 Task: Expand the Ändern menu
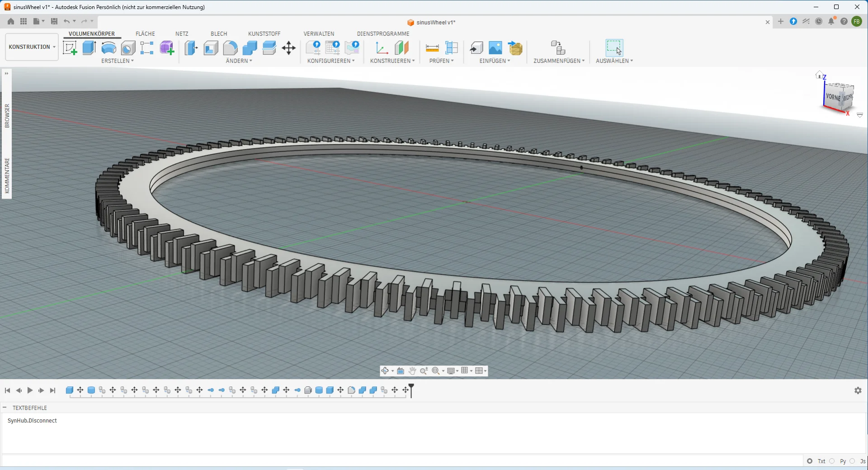(239, 61)
